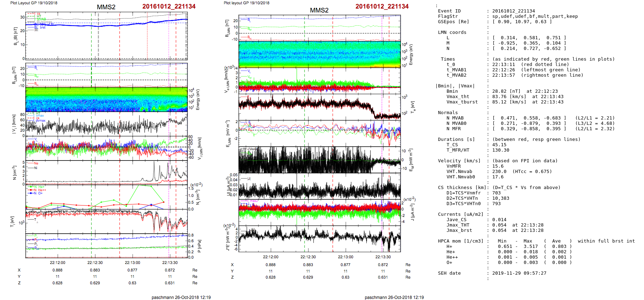Click the "Event ID" label in text panel
Screen dimensions: 644x300
(449, 11)
